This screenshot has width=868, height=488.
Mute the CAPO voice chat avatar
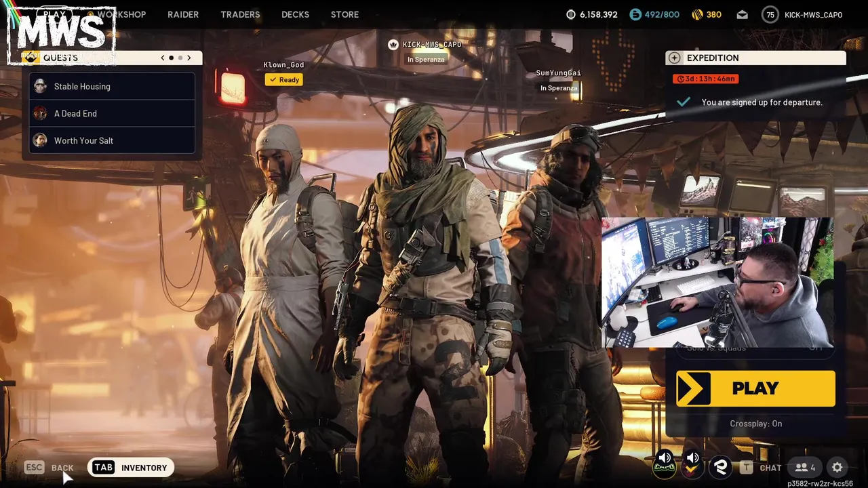[x=665, y=465]
